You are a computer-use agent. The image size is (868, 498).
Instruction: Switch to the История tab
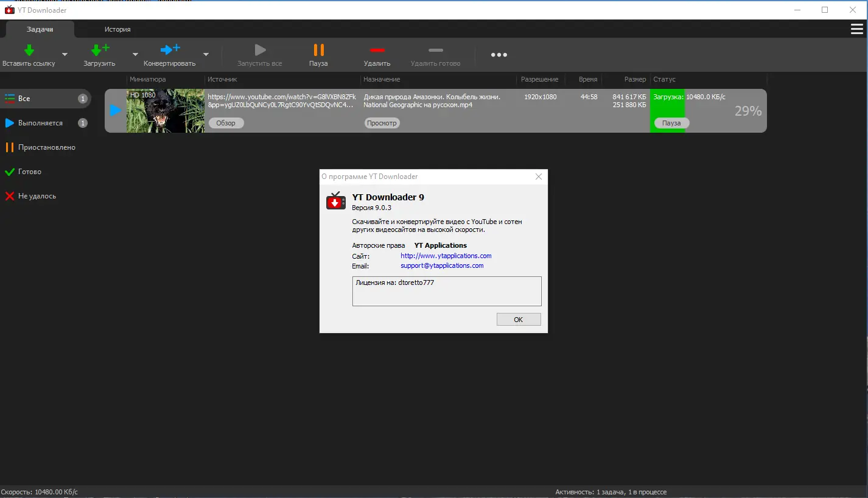coord(117,29)
